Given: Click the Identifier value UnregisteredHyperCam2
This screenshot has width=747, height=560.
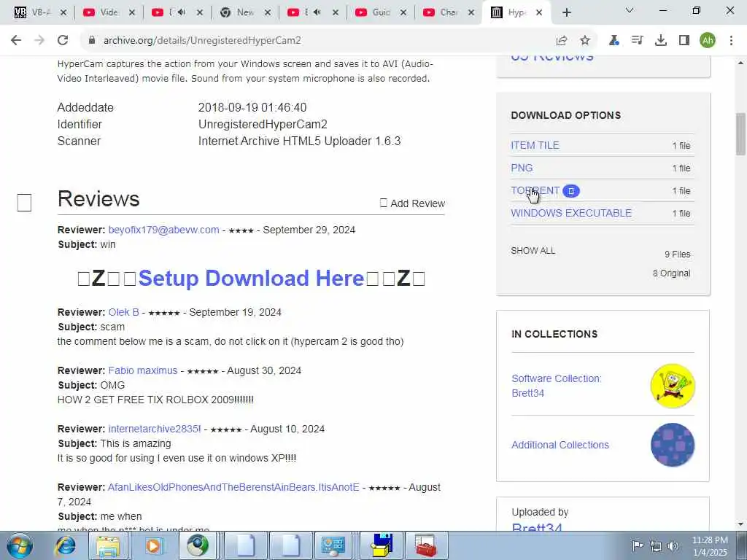Looking at the screenshot, I should 263,124.
